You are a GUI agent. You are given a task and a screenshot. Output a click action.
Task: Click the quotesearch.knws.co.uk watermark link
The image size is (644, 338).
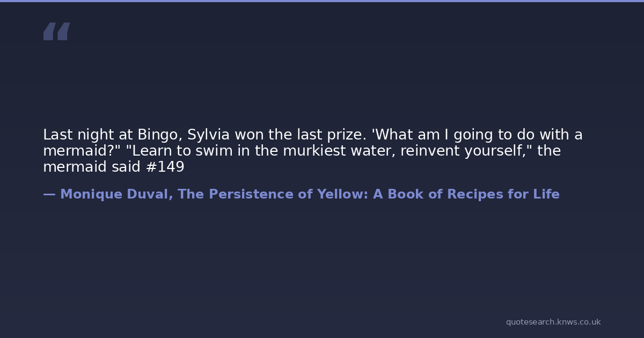[553, 322]
